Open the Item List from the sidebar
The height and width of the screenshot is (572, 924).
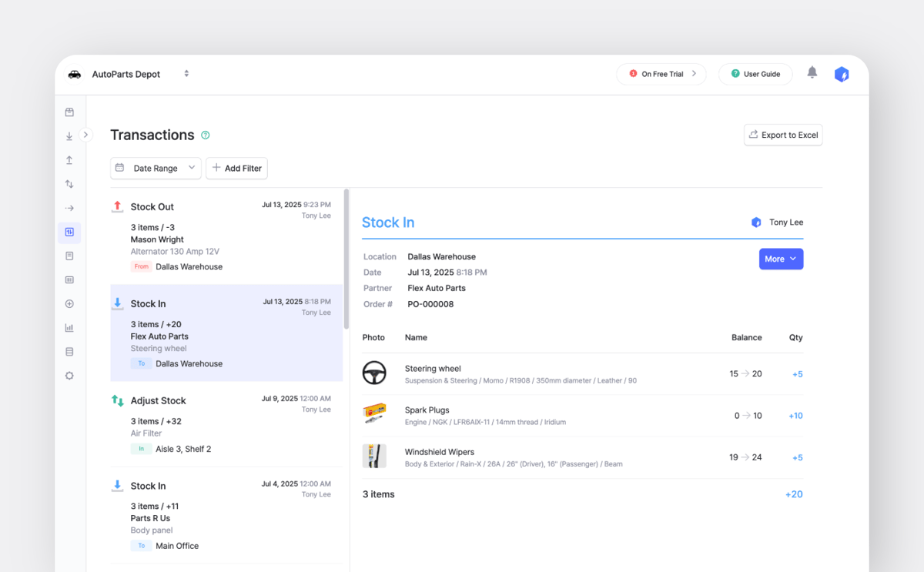pos(69,112)
